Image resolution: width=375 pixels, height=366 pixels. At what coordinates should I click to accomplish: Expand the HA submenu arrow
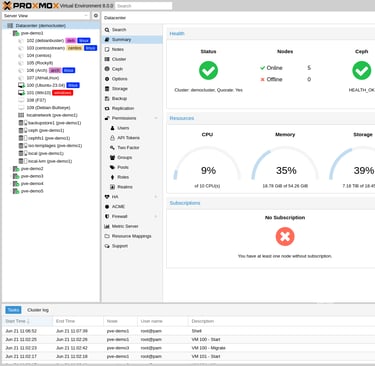point(156,197)
